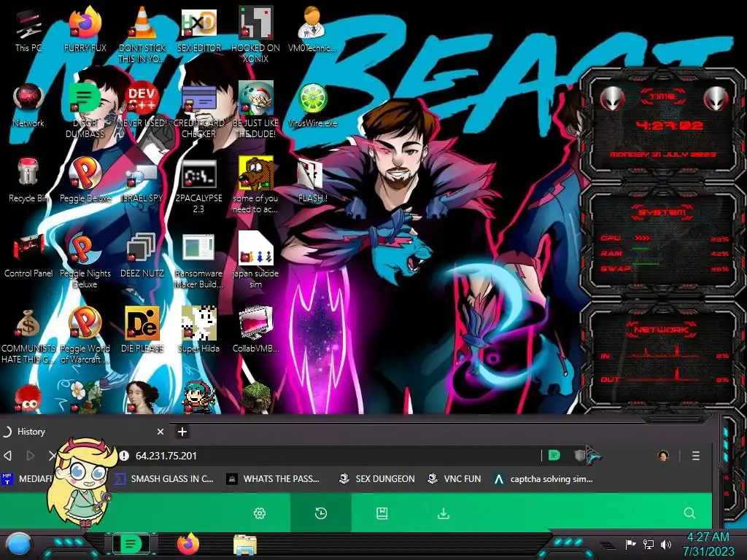The width and height of the screenshot is (747, 560).
Task: Open the FURRY FUX Firefox shortcut
Action: point(85,29)
